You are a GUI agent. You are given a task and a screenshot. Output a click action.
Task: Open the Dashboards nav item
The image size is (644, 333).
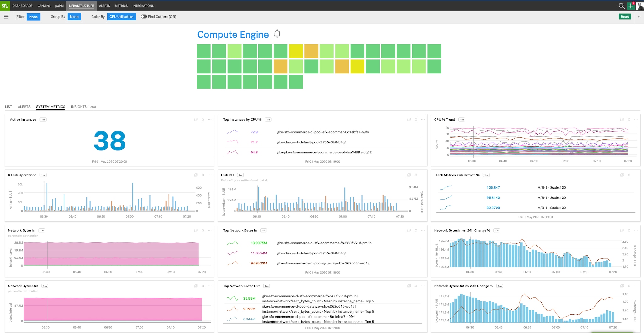coord(22,6)
